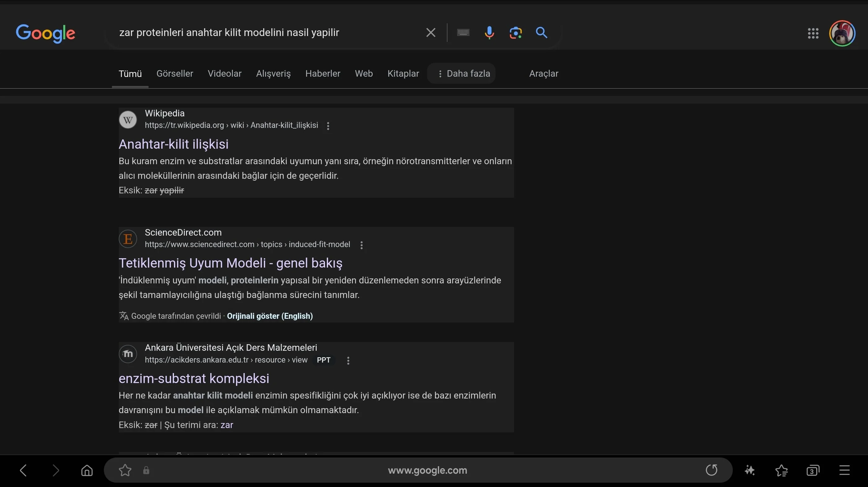Focus the search query field
Image resolution: width=868 pixels, height=487 pixels.
[266, 33]
